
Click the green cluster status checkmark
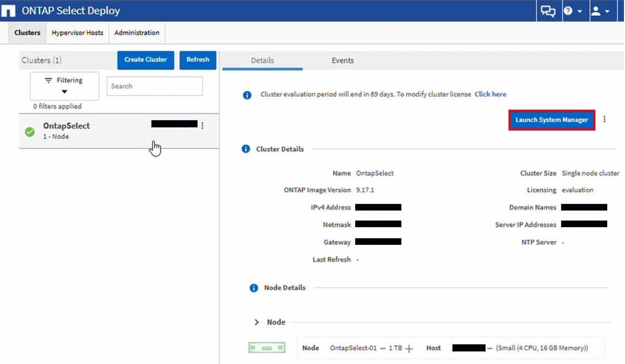click(30, 132)
